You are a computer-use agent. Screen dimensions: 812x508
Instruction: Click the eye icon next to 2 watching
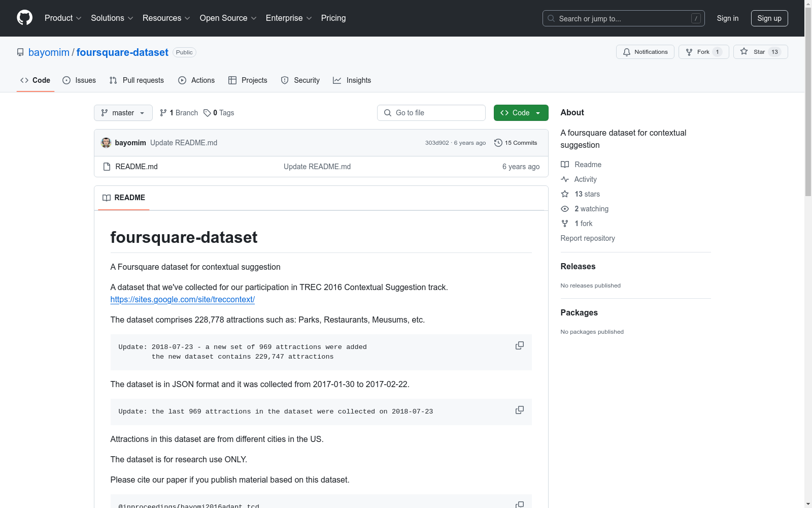coord(565,209)
